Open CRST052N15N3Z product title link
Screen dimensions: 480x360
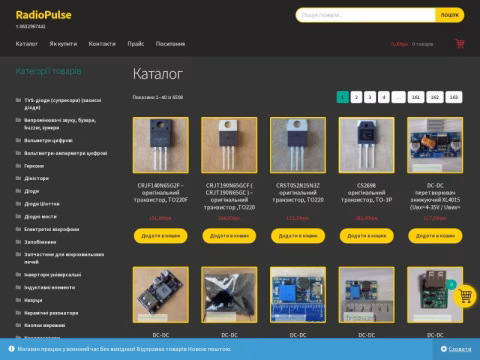[298, 193]
